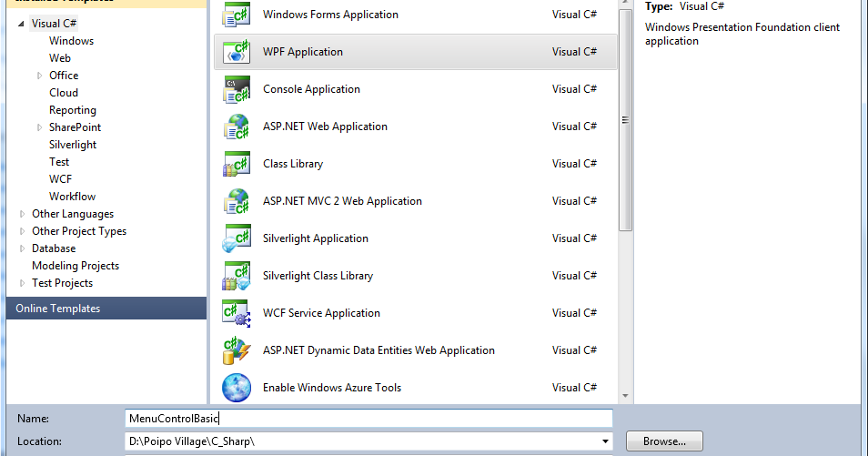Select the Test category under Visual C#
868x456 pixels.
pyautogui.click(x=59, y=162)
